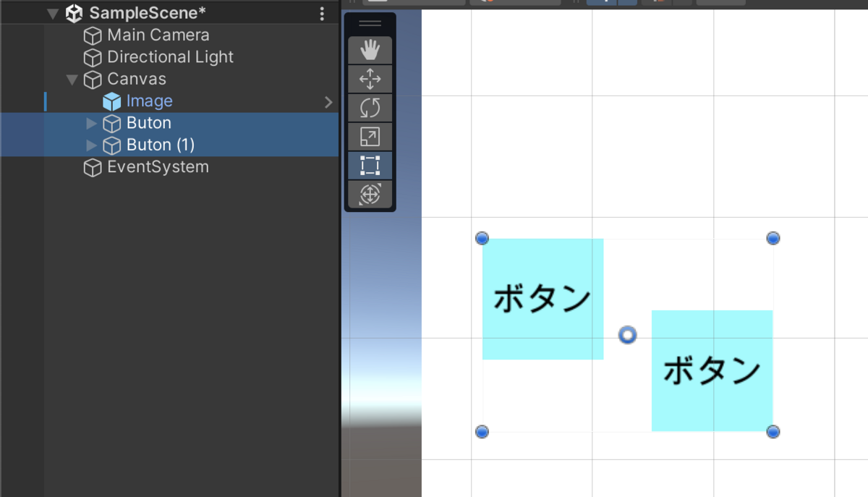
Task: Select the Rect Transform tool
Action: (x=370, y=166)
